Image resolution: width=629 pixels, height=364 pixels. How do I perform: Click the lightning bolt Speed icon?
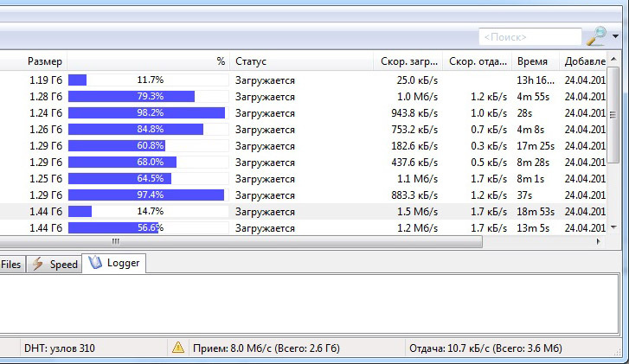pyautogui.click(x=38, y=265)
